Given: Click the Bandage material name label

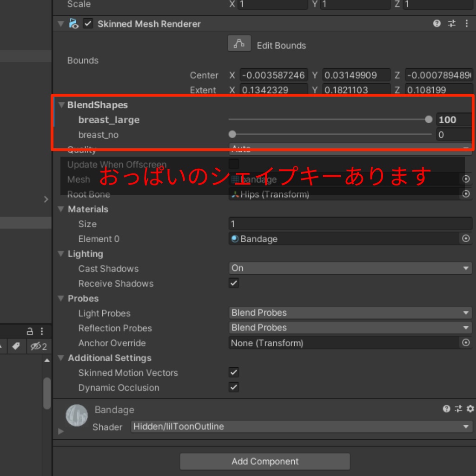Looking at the screenshot, I should coord(114,410).
